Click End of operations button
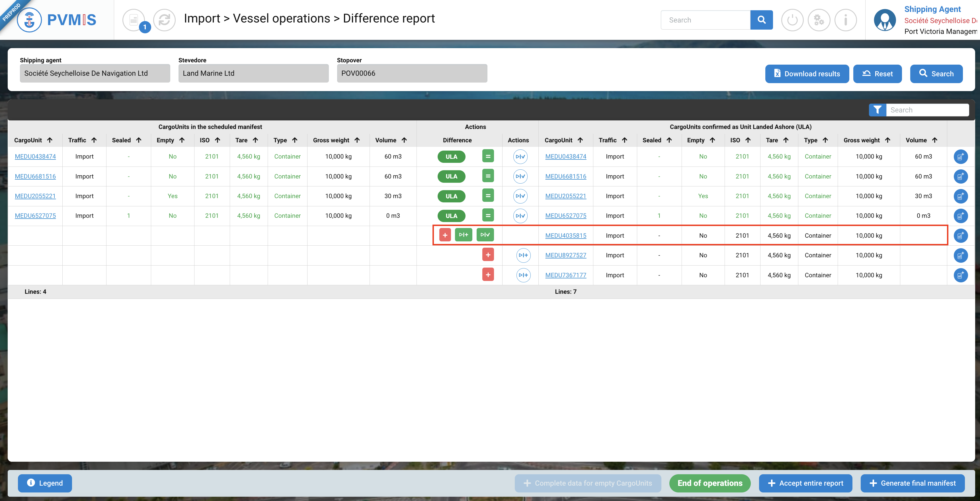980x501 pixels. (710, 483)
